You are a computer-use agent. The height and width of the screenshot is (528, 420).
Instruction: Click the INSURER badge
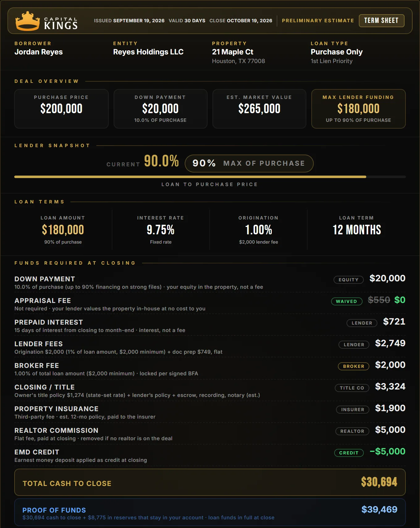click(353, 410)
